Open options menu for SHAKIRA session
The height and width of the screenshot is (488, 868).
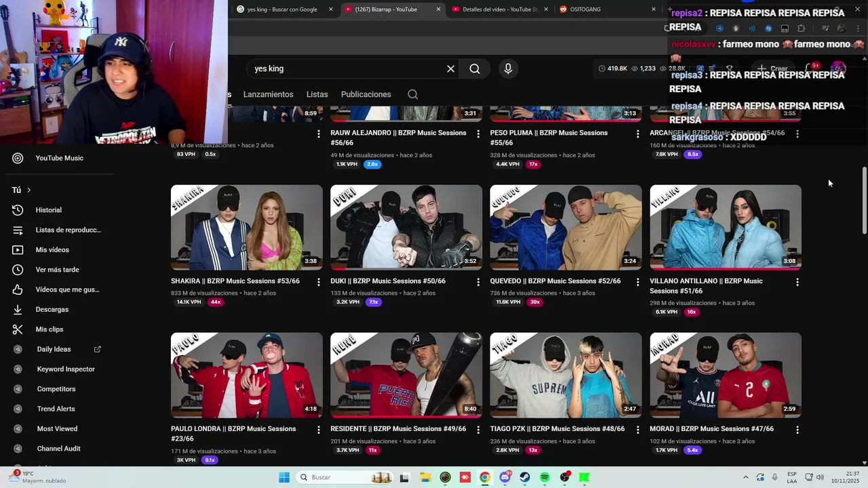point(318,282)
